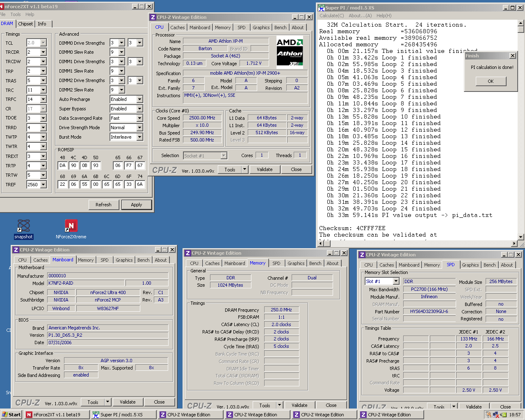Image resolution: width=525 pixels, height=420 pixels.
Task: Open the Slot #1 dropdown in SPD window
Action: [396, 281]
